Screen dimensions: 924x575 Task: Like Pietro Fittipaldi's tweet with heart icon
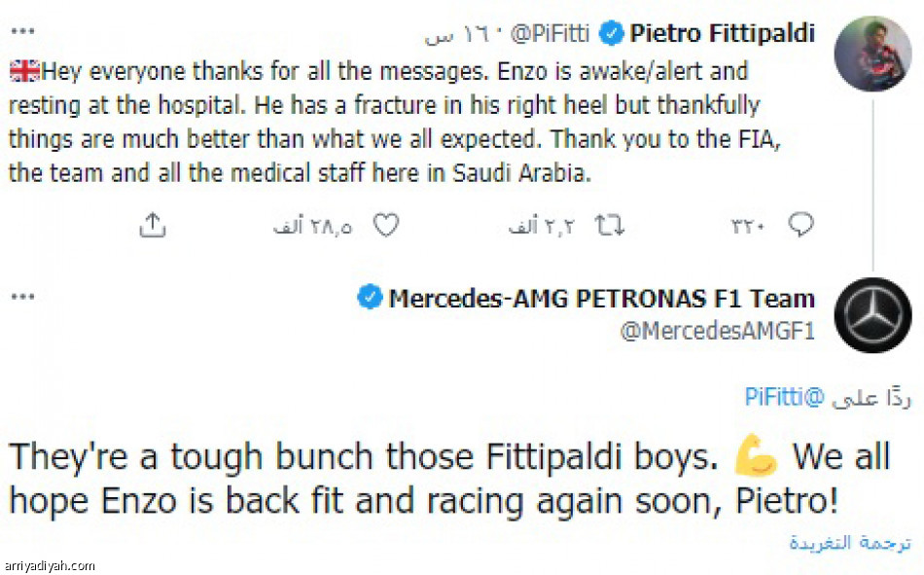(x=386, y=226)
